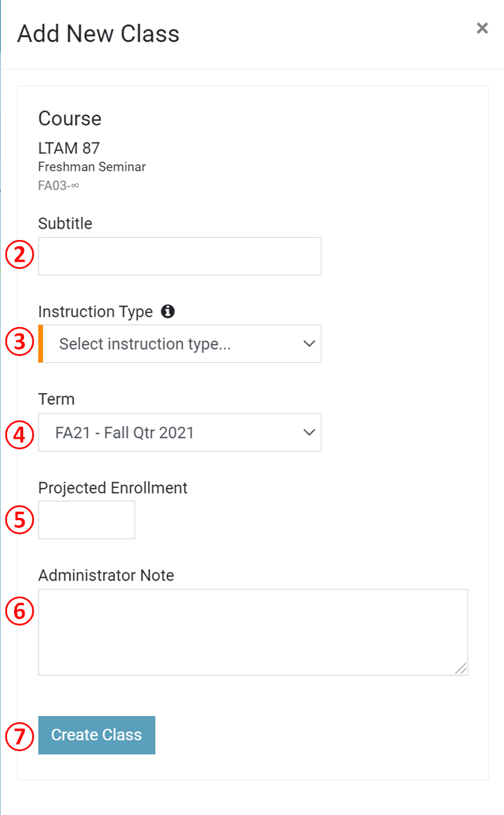Viewport: 504px width, 815px height.
Task: Click the X icon in the top corner
Action: point(482,28)
